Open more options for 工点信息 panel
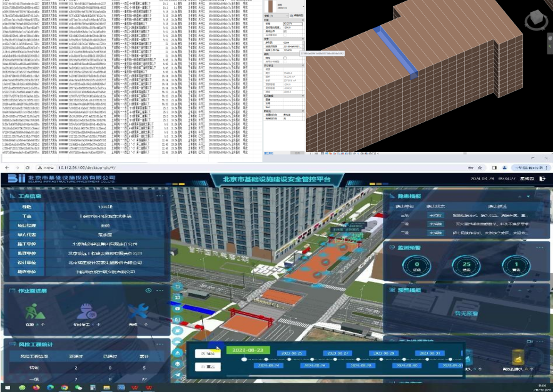 160,196
